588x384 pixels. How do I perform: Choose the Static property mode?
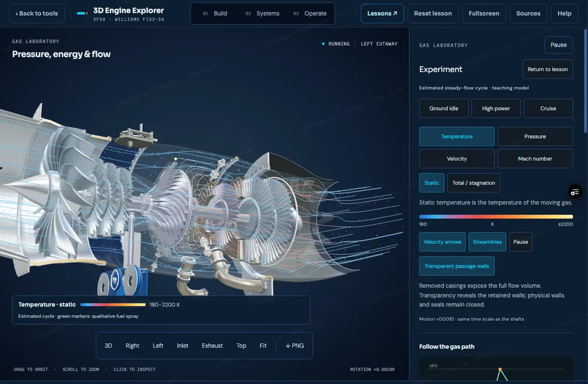[432, 183]
